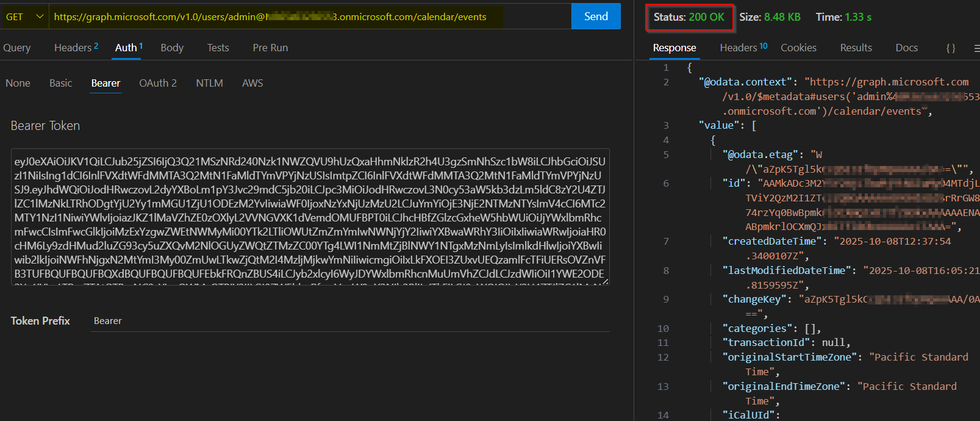The height and width of the screenshot is (421, 980).
Task: Click the Token Prefix input field
Action: 351,321
